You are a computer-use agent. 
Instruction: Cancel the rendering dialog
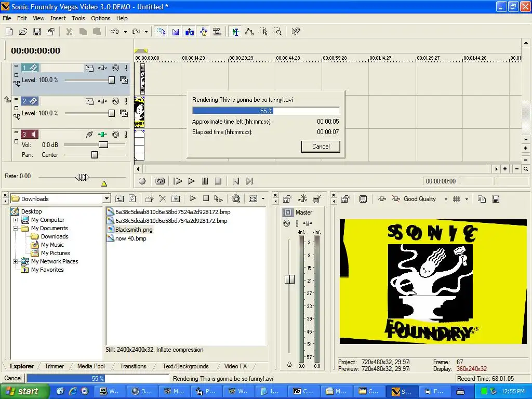321,147
